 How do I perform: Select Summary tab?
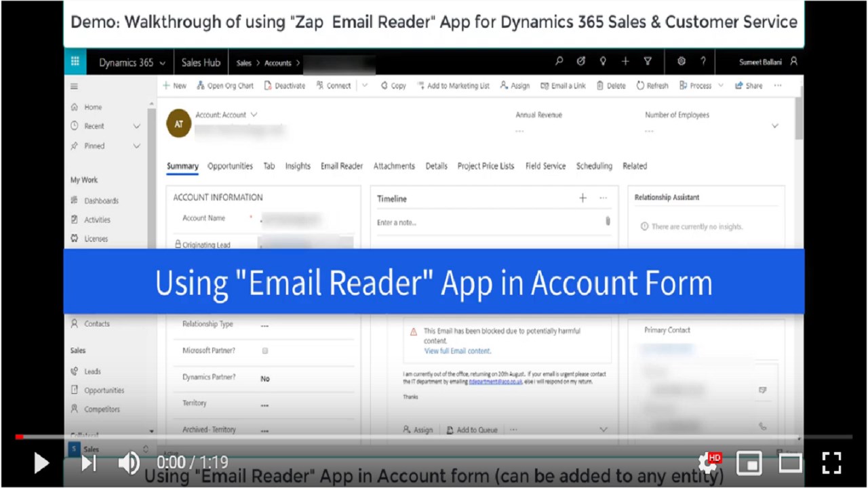point(182,166)
